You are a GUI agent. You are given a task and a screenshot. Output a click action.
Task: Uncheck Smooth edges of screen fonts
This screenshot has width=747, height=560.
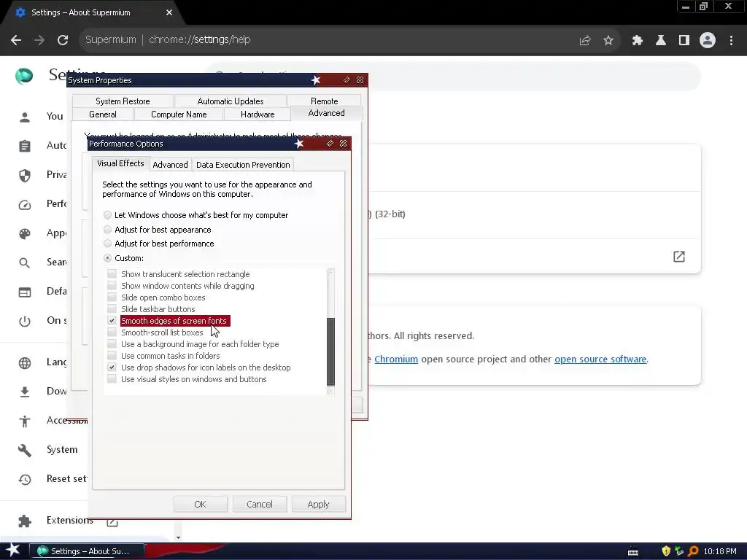[112, 321]
